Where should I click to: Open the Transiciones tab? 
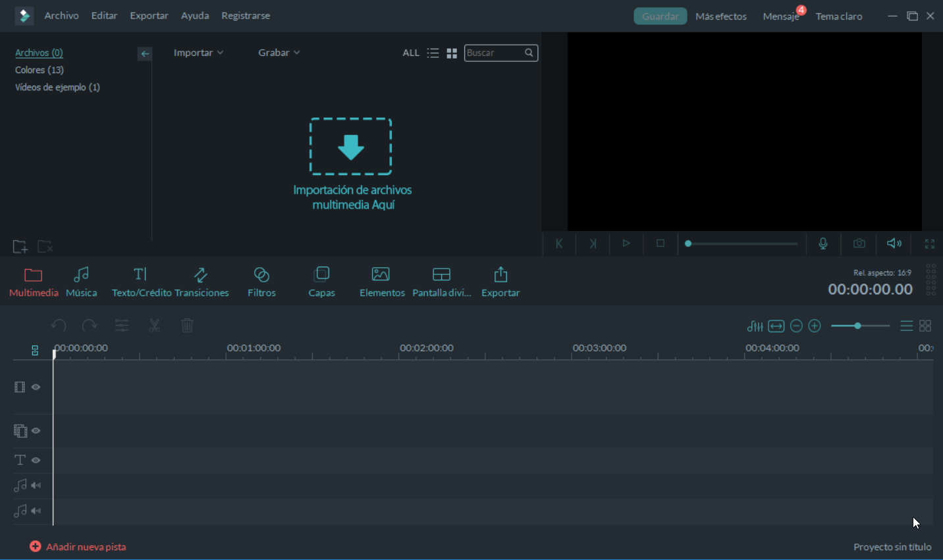coord(202,282)
